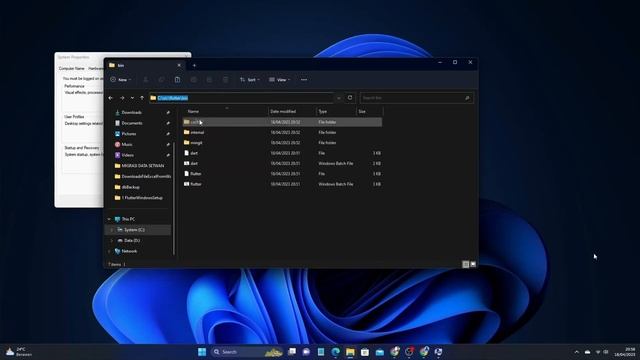Click the search magnifier icon
This screenshot has height=360, width=640.
pyautogui.click(x=467, y=98)
